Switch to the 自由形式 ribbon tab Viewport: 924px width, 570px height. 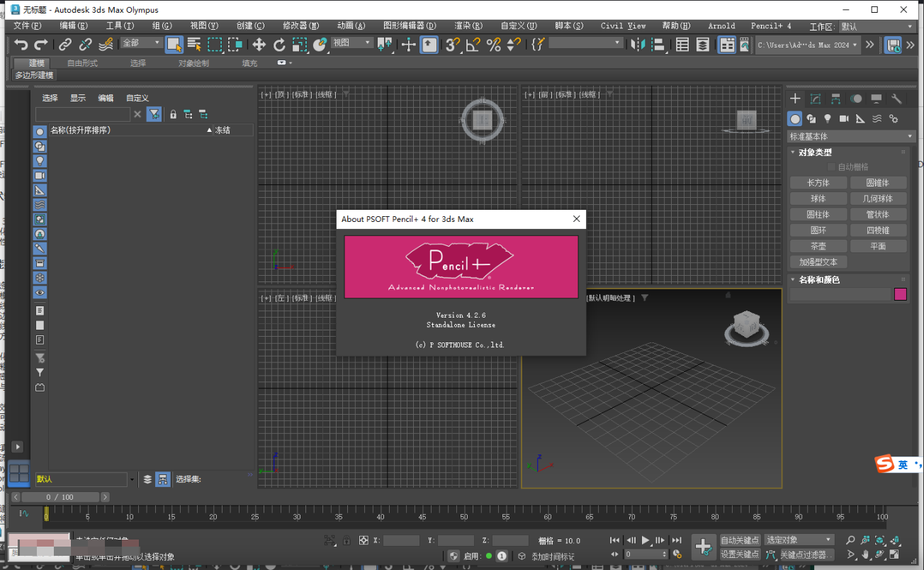click(x=83, y=63)
